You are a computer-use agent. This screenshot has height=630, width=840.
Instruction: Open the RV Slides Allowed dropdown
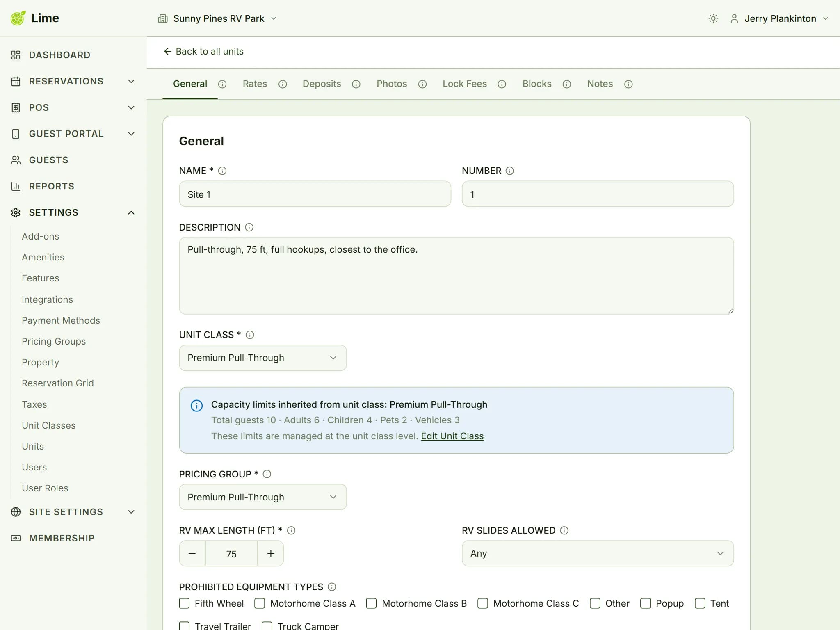coord(598,553)
